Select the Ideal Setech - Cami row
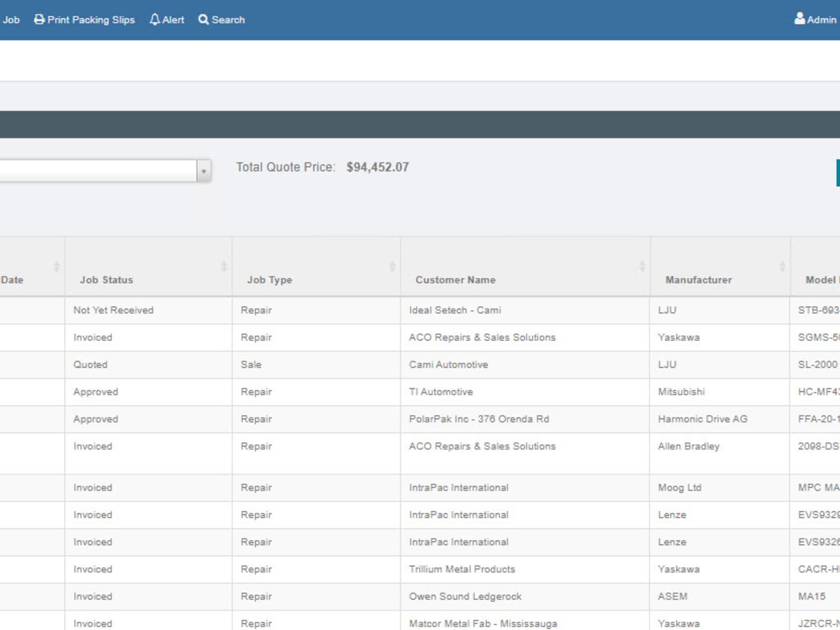 454,310
